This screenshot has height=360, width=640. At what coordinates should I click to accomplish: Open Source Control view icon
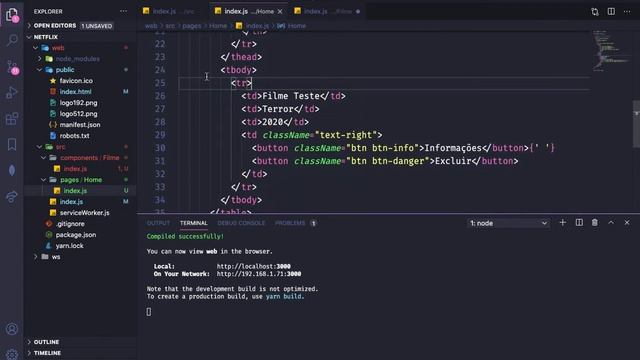coord(12,67)
